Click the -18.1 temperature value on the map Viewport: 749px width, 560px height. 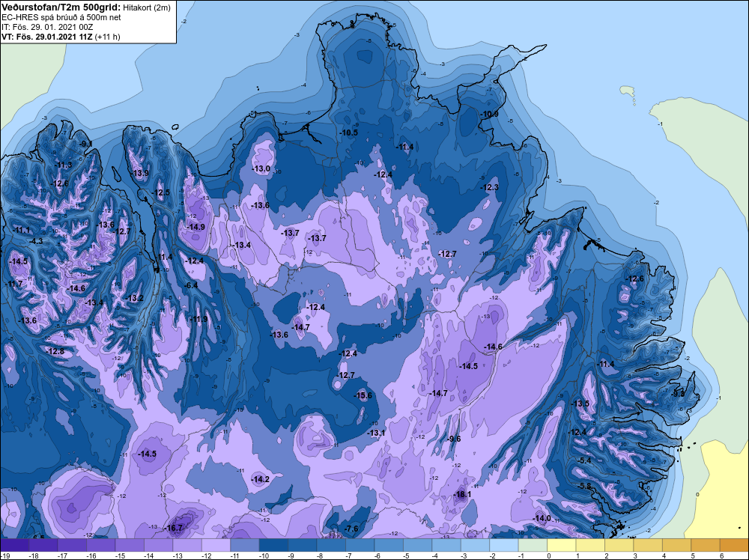[x=462, y=494]
